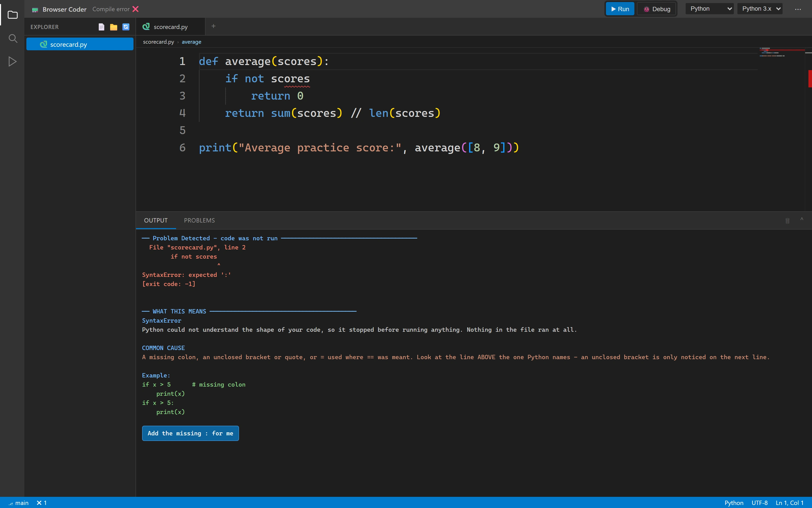
Task: Click the main branch indicator in status bar
Action: [x=19, y=503]
